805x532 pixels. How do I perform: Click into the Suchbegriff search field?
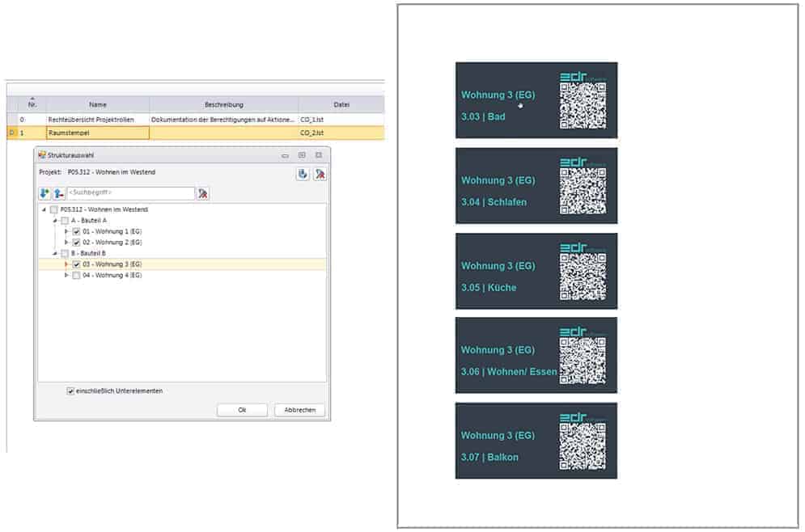pyautogui.click(x=129, y=193)
